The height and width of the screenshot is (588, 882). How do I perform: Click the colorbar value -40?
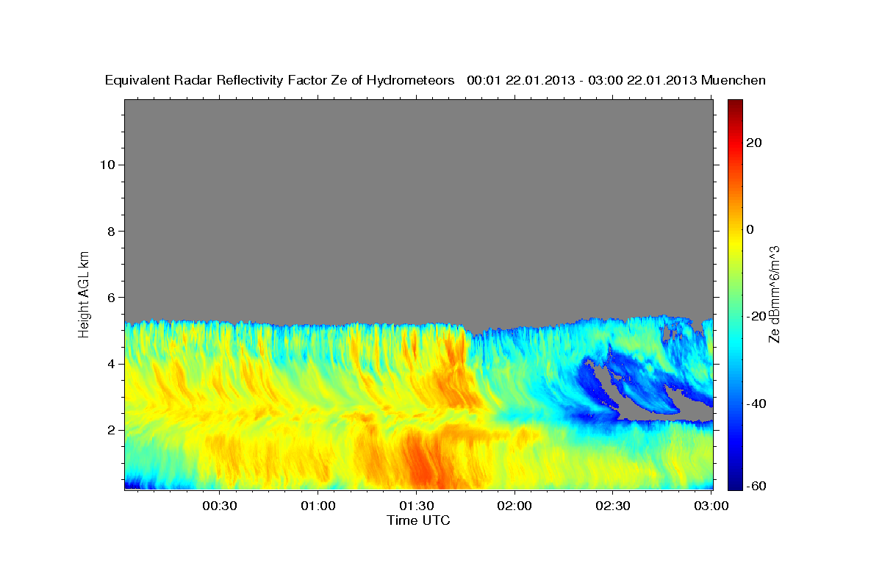coord(756,403)
